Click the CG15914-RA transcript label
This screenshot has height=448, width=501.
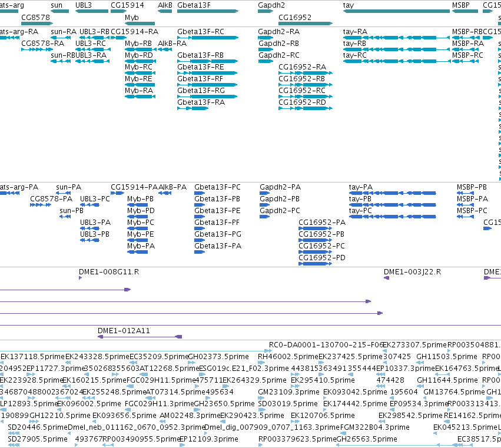pos(134,32)
